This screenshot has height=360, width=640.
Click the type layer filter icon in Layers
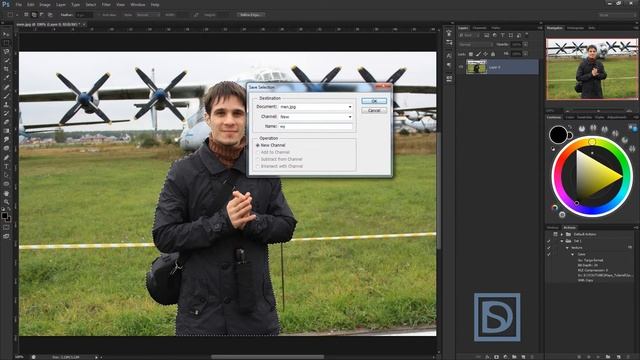[x=502, y=36]
